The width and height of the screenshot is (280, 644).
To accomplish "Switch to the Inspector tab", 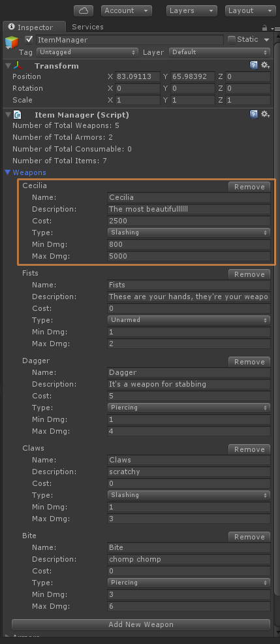I will [x=34, y=27].
